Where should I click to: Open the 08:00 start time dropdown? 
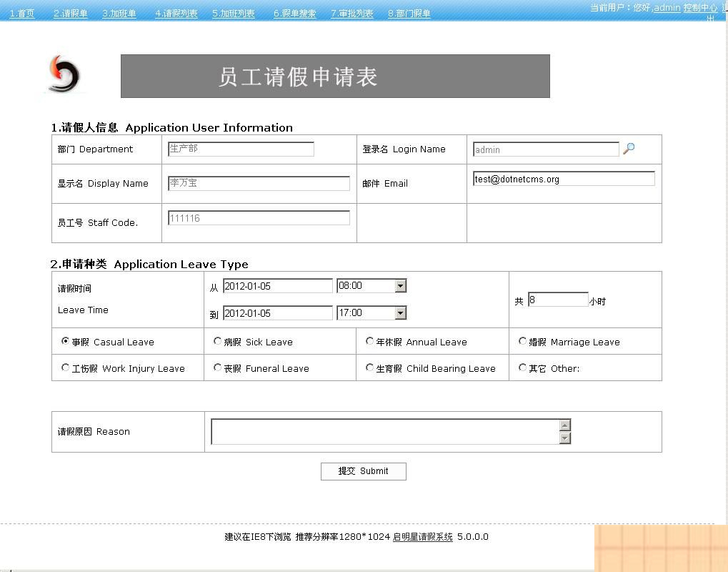click(x=401, y=285)
